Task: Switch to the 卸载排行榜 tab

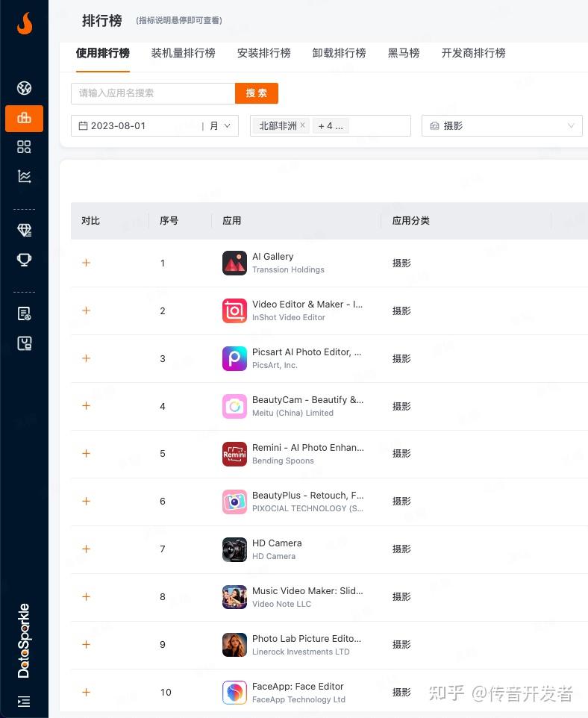Action: point(339,53)
